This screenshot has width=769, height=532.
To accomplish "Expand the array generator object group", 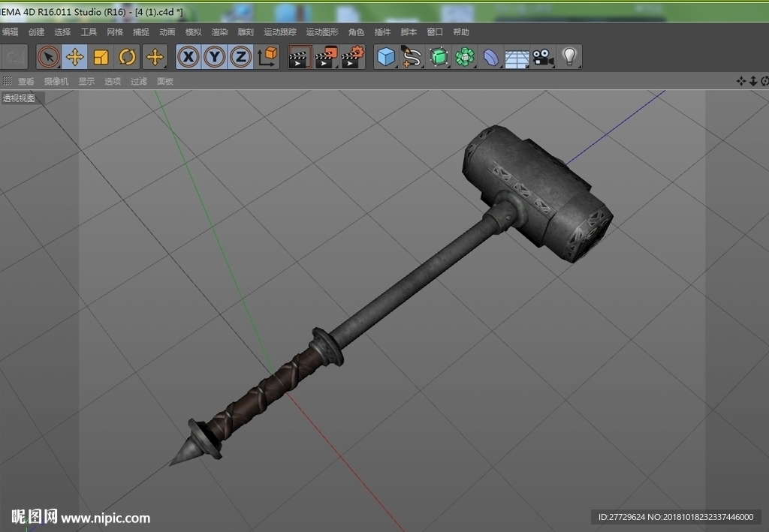I will tap(464, 57).
